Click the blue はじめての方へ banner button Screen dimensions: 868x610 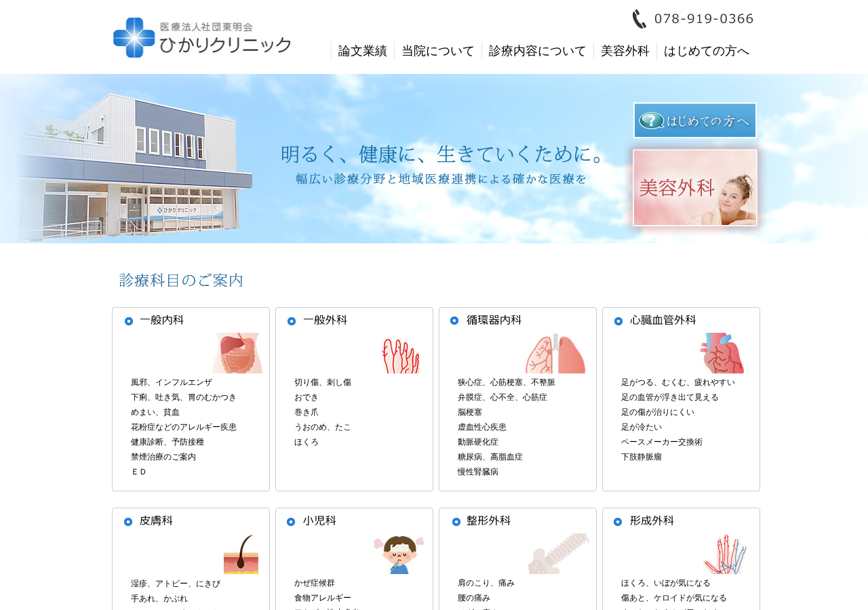click(695, 121)
